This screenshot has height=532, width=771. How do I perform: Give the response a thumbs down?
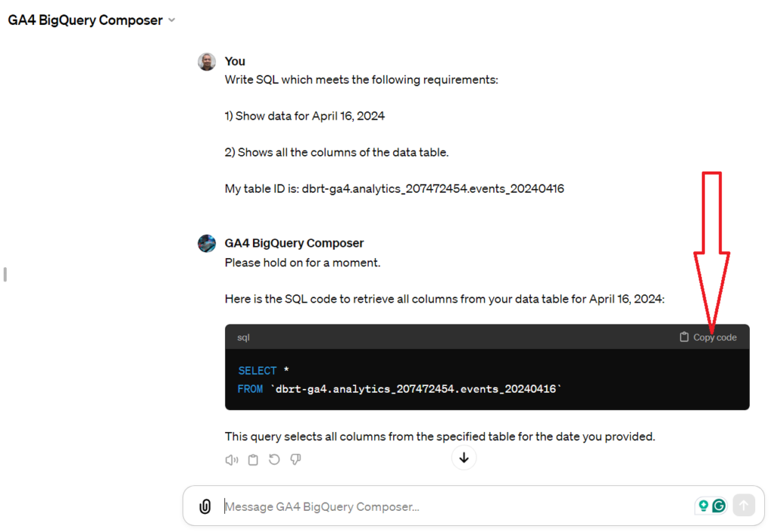295,459
